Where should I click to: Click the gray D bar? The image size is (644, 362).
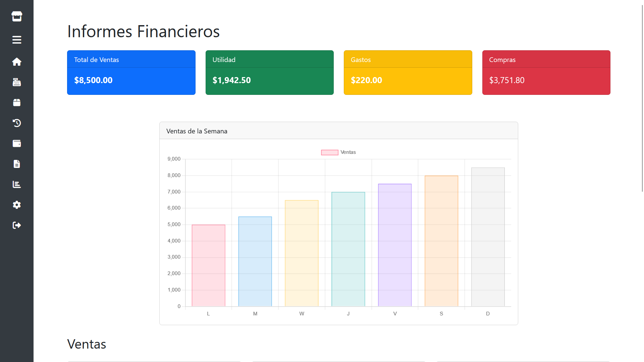click(x=488, y=237)
